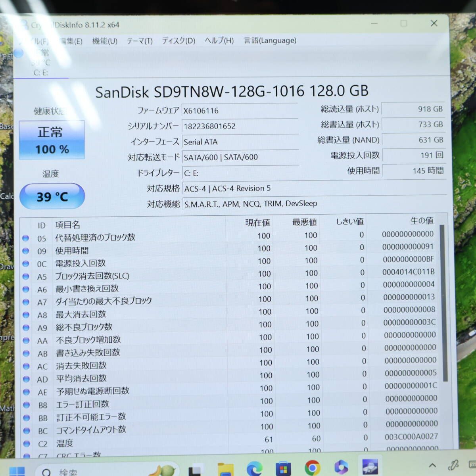Click the total host writes value 733 GB
Screen dimensions: 476x476
(413, 125)
